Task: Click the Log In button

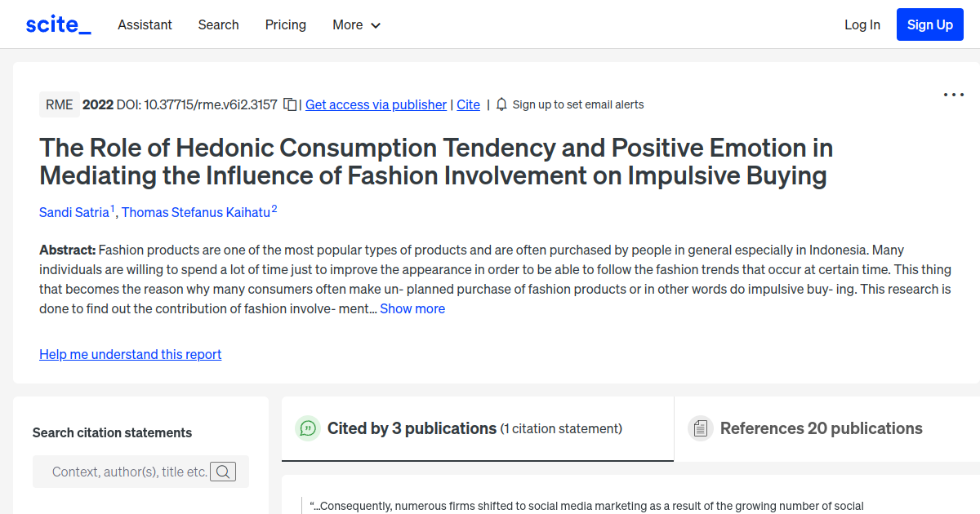Action: (862, 24)
